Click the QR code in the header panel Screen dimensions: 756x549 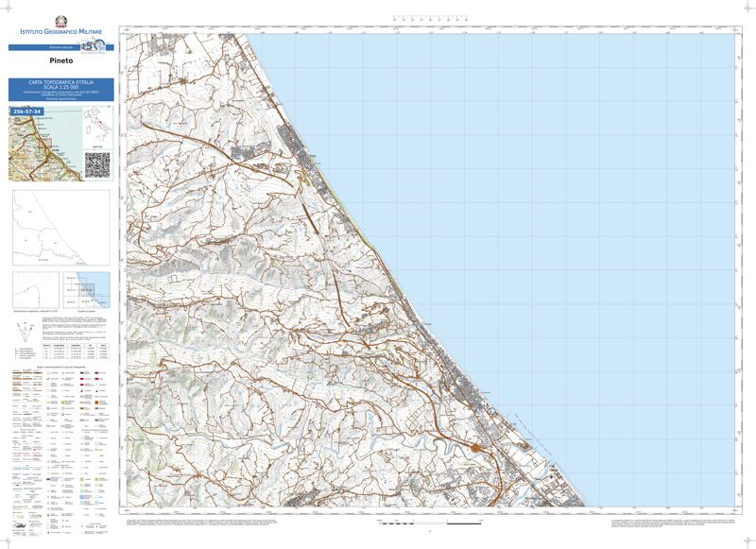pyautogui.click(x=98, y=164)
